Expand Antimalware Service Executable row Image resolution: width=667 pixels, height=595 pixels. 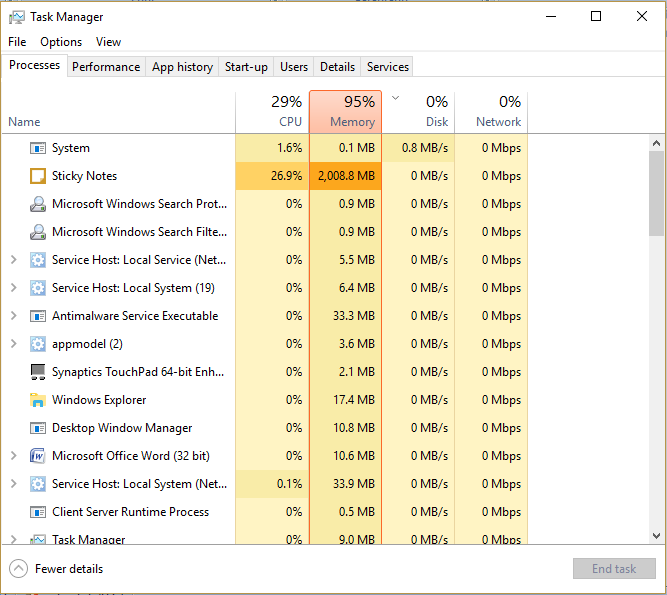click(x=14, y=316)
